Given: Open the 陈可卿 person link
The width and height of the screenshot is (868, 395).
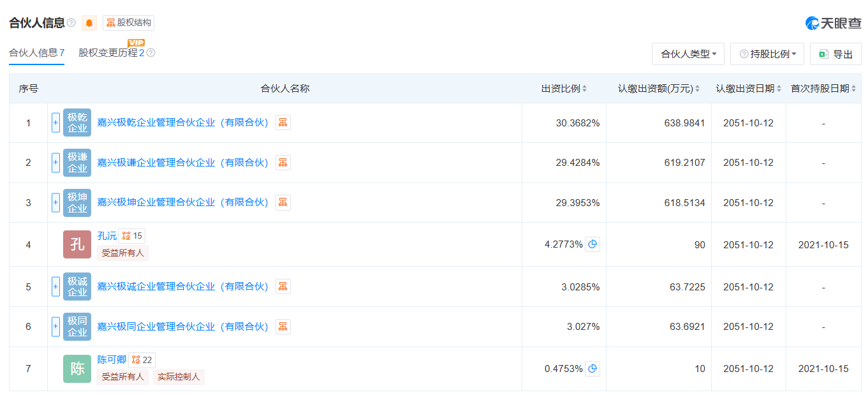Looking at the screenshot, I should click(112, 360).
